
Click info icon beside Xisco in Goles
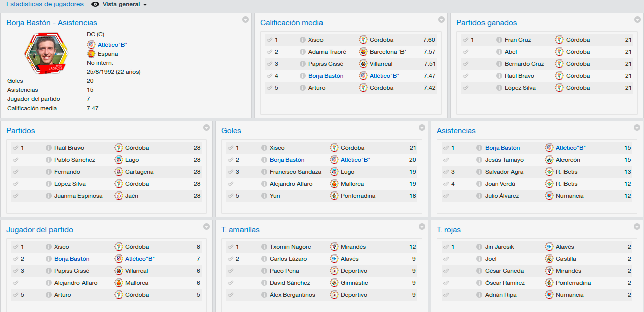click(x=264, y=148)
